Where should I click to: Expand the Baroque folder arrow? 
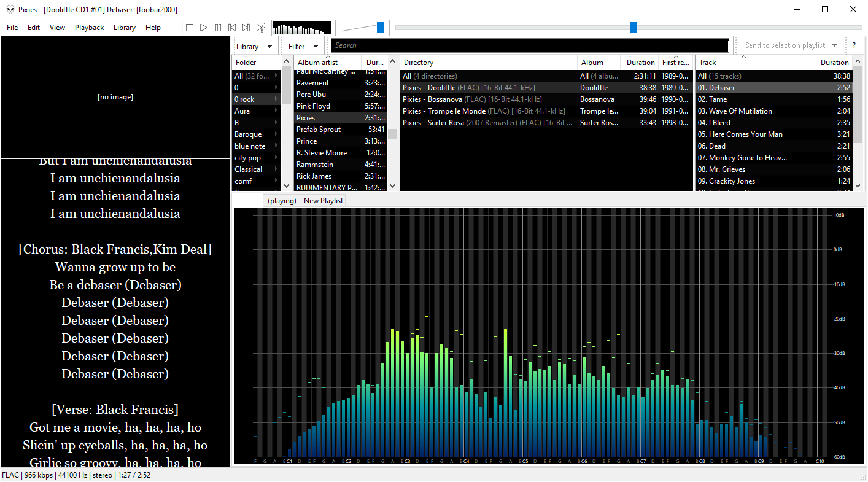click(x=276, y=134)
